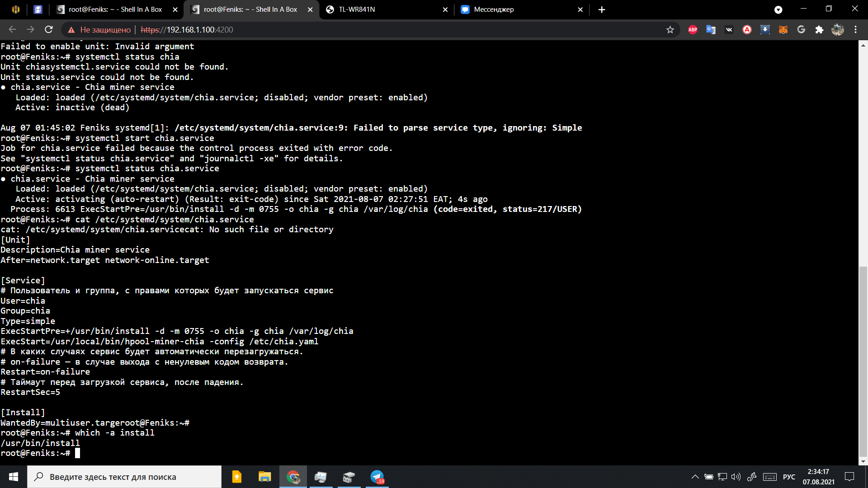
Task: Click the terminal scrollbar down arrow
Action: pyautogui.click(x=863, y=461)
